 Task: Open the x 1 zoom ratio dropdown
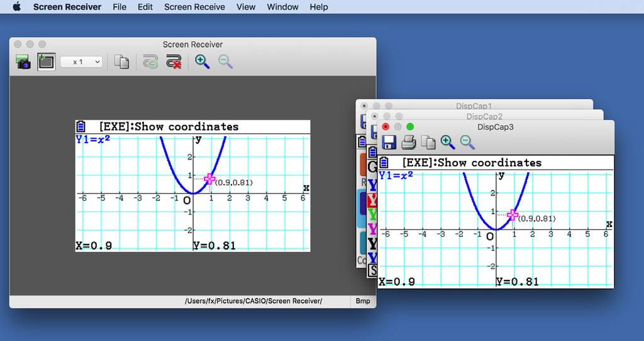point(81,62)
